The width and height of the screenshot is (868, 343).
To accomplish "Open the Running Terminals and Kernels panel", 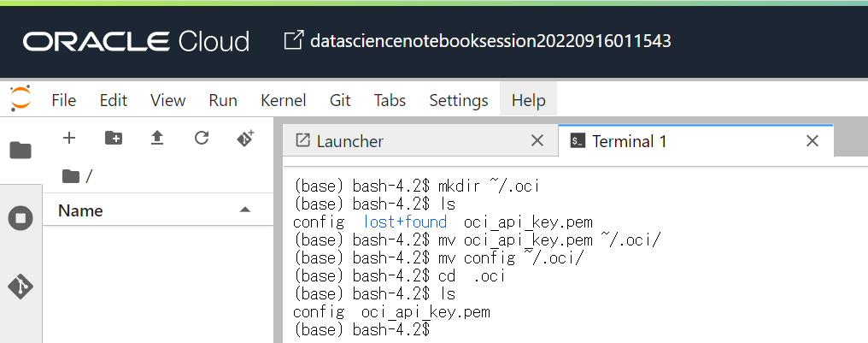I will [21, 218].
